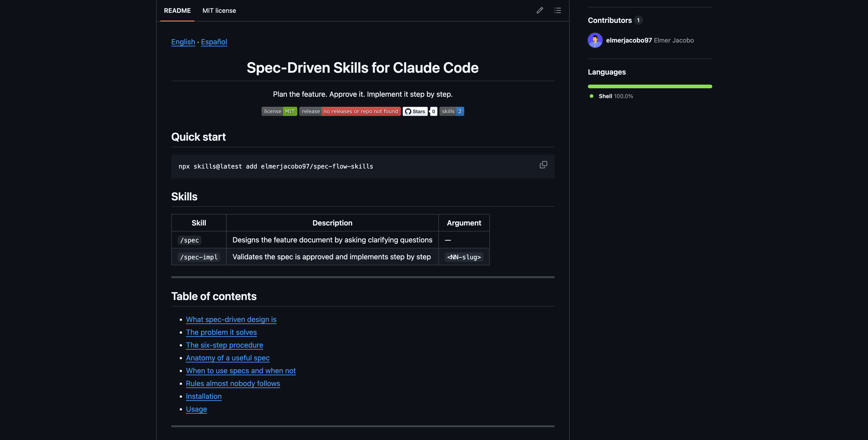Open the Español language link
Image resolution: width=868 pixels, height=440 pixels.
tap(214, 42)
